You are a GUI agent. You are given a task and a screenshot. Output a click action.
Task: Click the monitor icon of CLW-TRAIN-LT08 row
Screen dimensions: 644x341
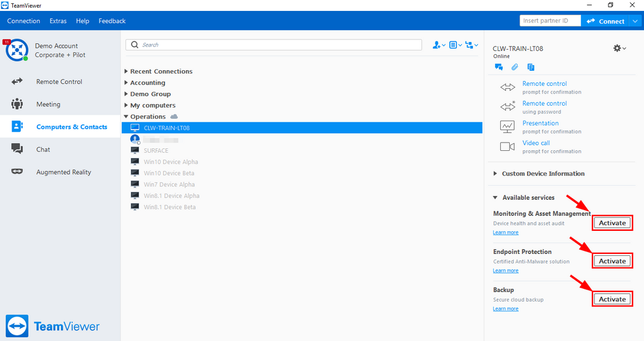135,128
